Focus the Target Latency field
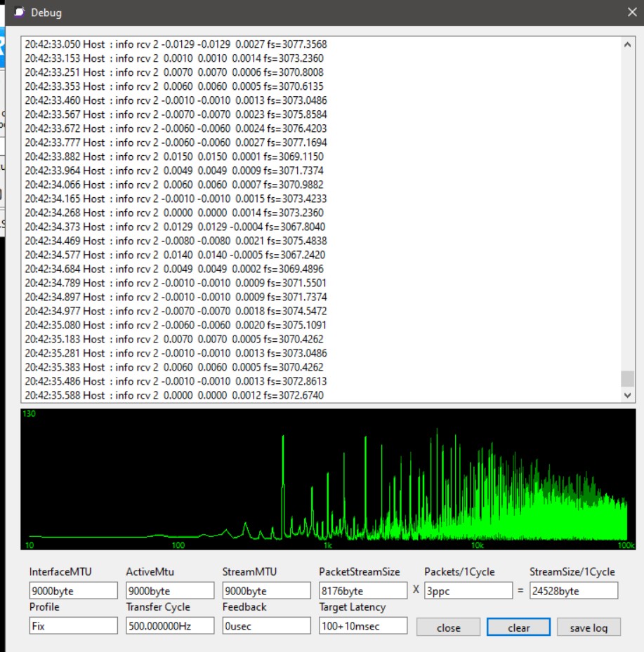 coord(362,626)
